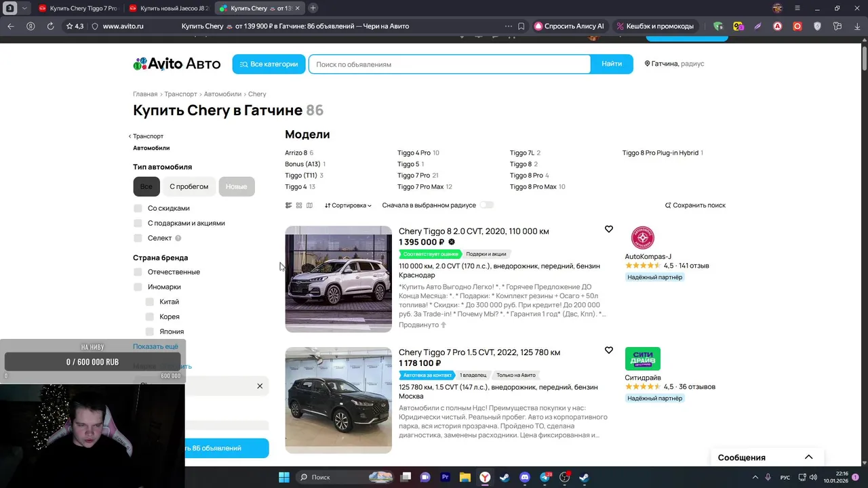868x488 pixels.
Task: Open the Гатчина location selector
Action: tap(674, 64)
